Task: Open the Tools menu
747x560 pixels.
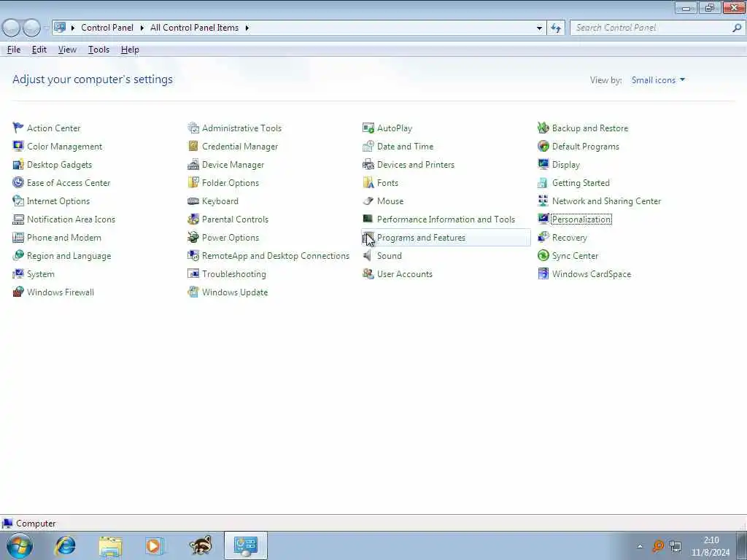Action: [x=98, y=50]
